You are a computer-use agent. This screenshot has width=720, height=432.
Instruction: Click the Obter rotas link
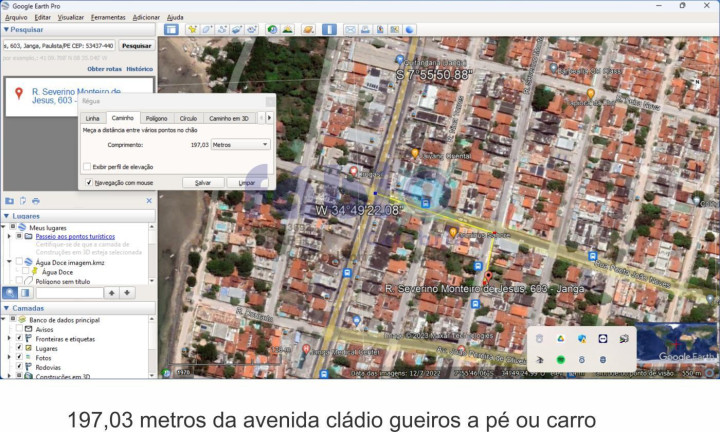point(104,69)
